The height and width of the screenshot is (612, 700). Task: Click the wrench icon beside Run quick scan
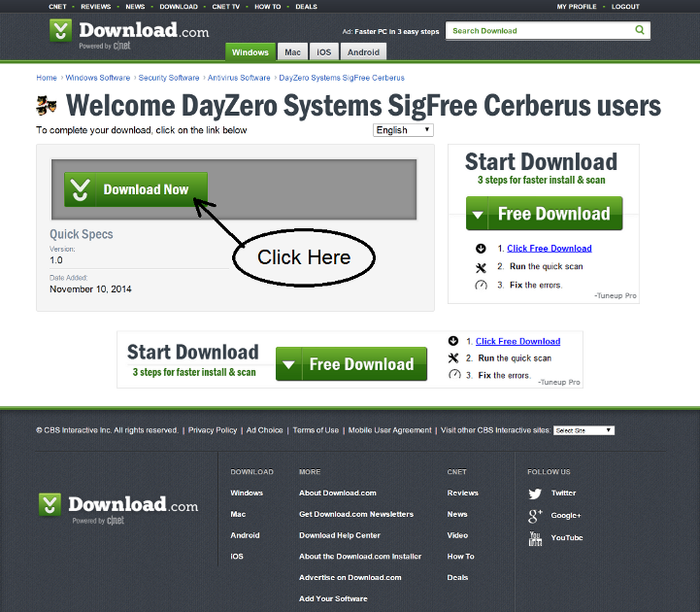[481, 267]
